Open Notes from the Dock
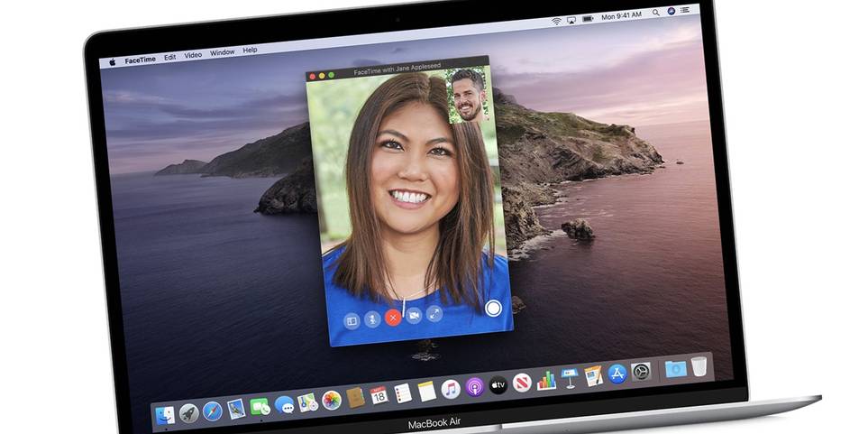This screenshot has width=868, height=434. click(x=427, y=392)
